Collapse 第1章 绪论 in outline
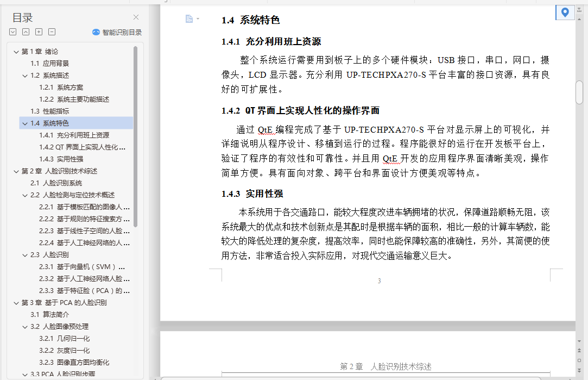This screenshot has width=588, height=380. pos(16,52)
